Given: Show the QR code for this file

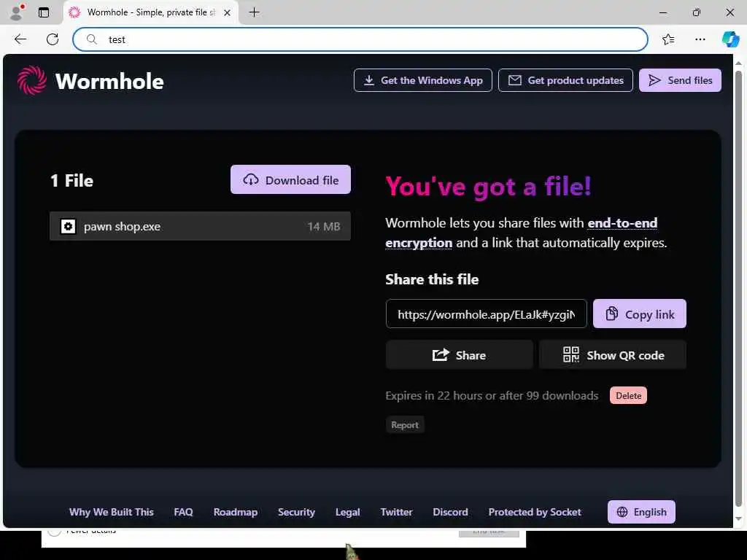Looking at the screenshot, I should (x=613, y=355).
